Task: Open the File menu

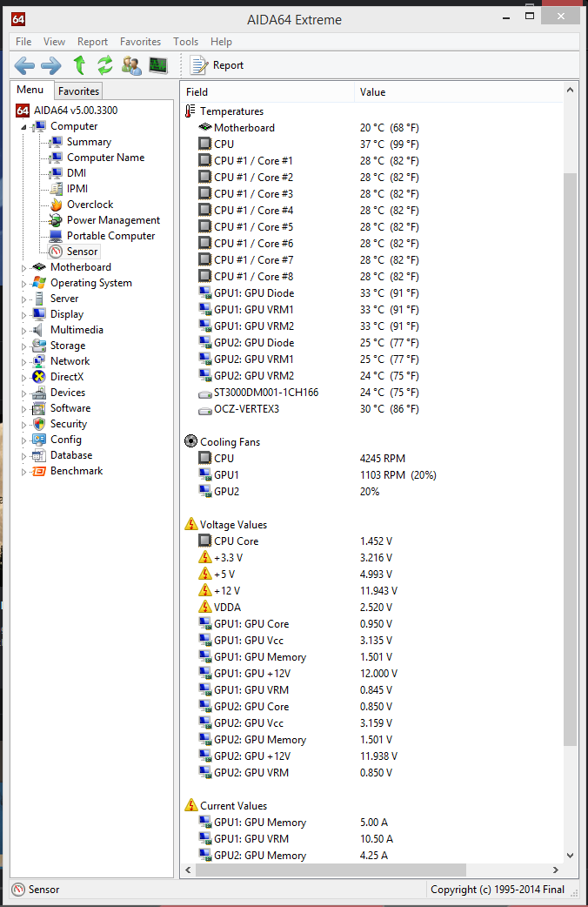Action: [x=23, y=42]
